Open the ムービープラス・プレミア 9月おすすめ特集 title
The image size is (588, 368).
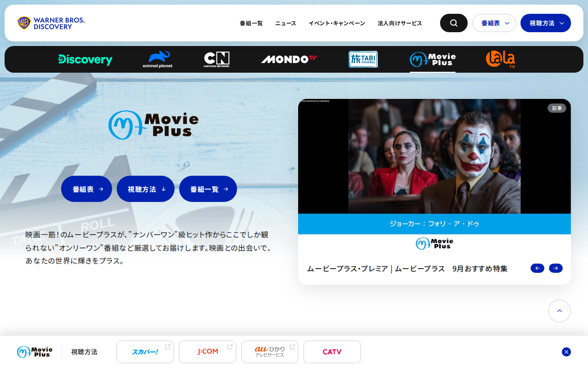(407, 269)
